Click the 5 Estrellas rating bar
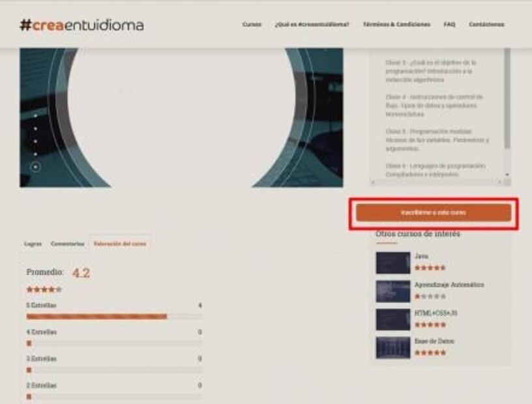Image resolution: width=532 pixels, height=404 pixels. [x=114, y=317]
